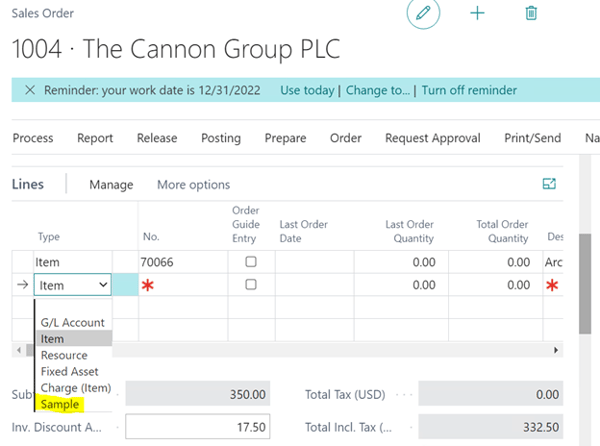Click the title 1004 · The Cannon Group PLC

click(176, 49)
